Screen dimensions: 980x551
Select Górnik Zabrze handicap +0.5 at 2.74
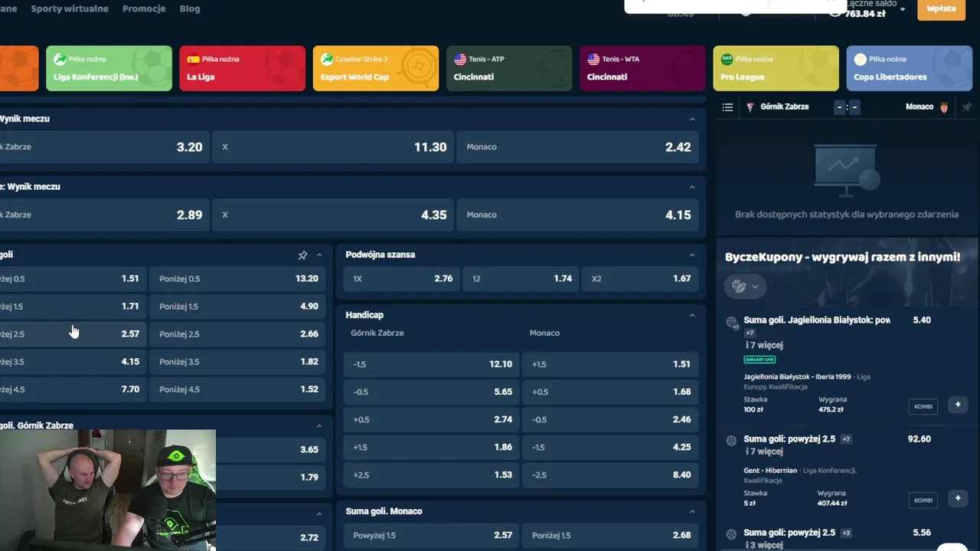pos(431,419)
